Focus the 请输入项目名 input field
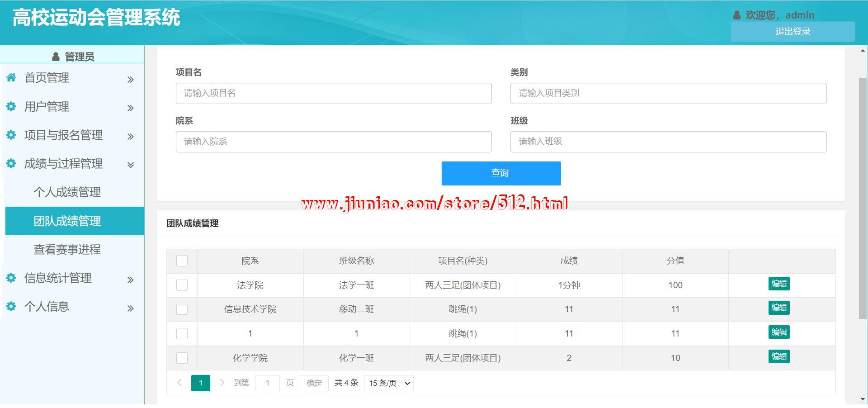This screenshot has height=408, width=868. (334, 93)
